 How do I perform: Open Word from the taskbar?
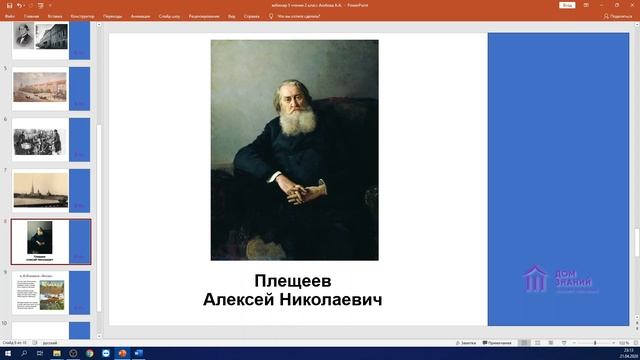[138, 353]
